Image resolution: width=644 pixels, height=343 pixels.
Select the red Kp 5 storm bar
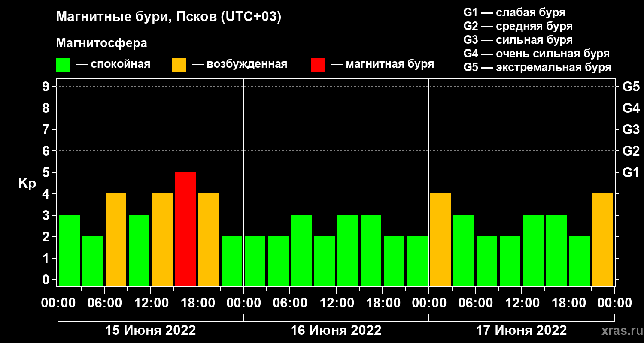(x=185, y=229)
